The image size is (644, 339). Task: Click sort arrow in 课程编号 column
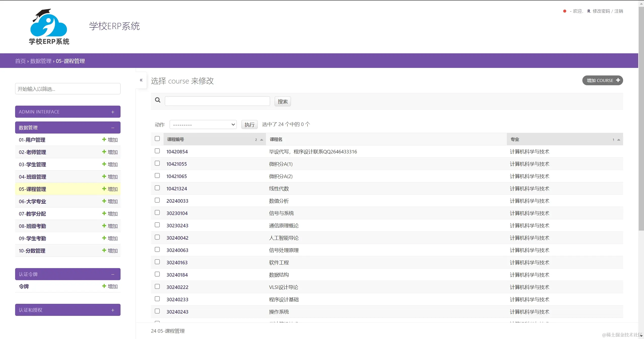261,140
